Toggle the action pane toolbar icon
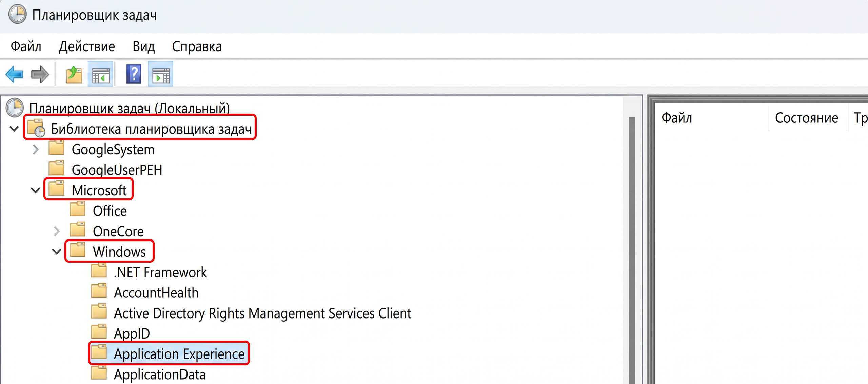 click(x=161, y=74)
